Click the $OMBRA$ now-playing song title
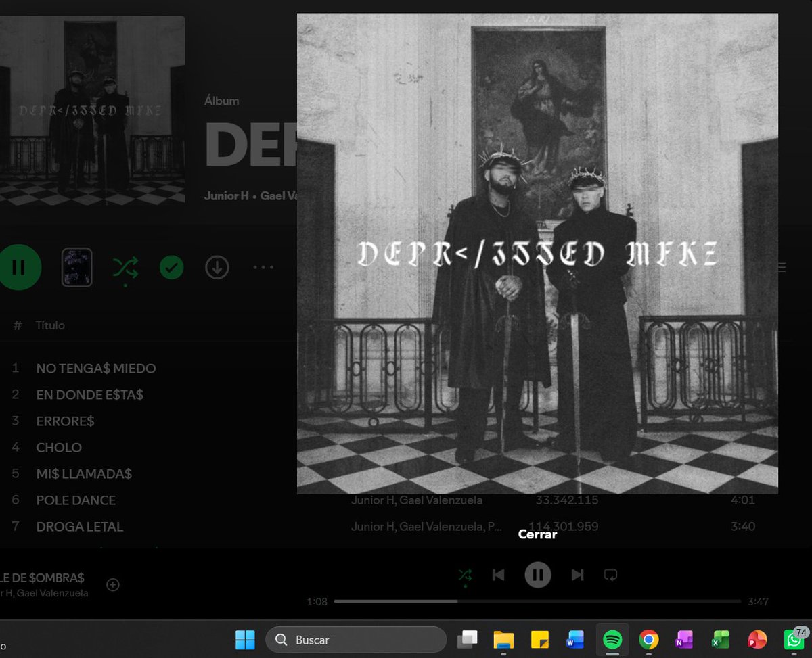The width and height of the screenshot is (812, 658). (x=42, y=578)
